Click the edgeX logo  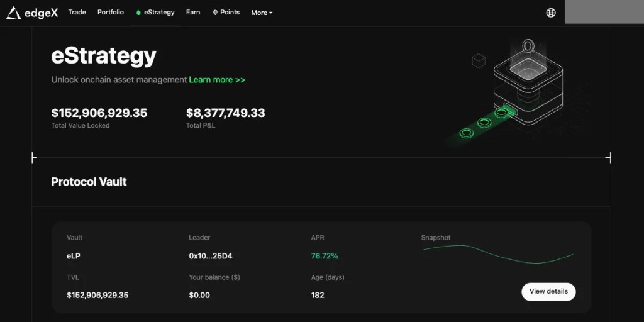(x=32, y=13)
